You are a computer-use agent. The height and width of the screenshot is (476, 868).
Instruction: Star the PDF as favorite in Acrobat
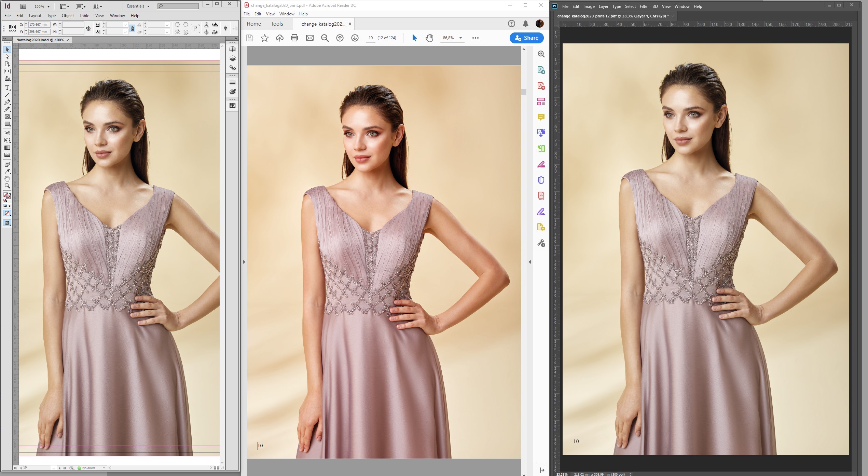point(265,38)
